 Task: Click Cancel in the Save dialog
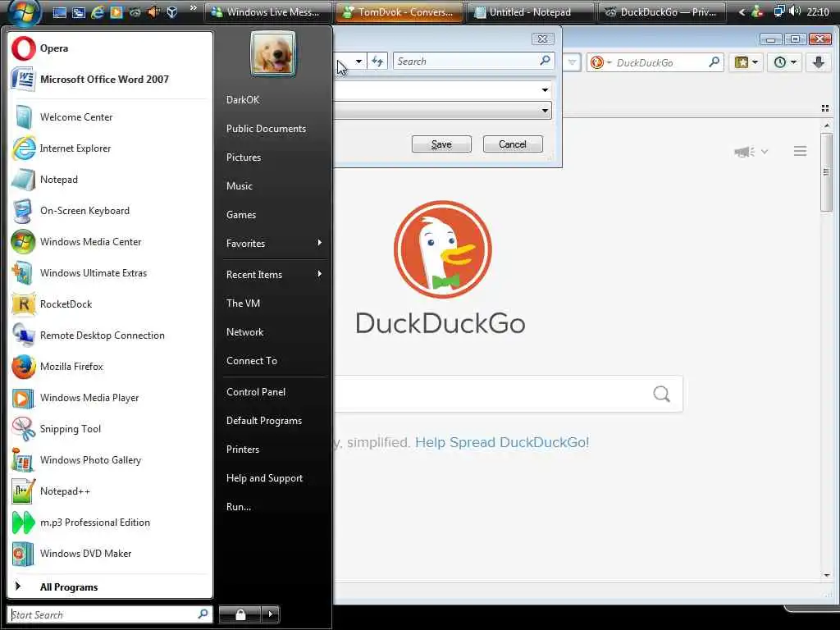[513, 144]
